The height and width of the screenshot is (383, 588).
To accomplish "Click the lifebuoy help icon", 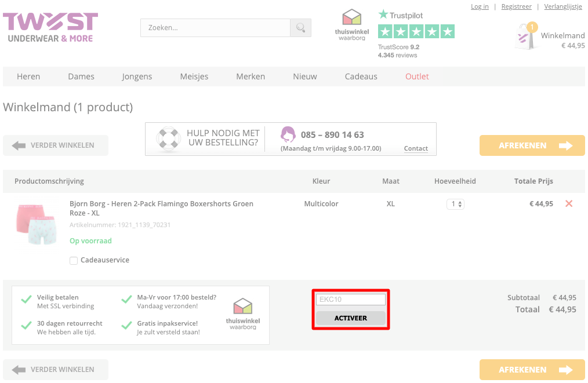I will [168, 138].
